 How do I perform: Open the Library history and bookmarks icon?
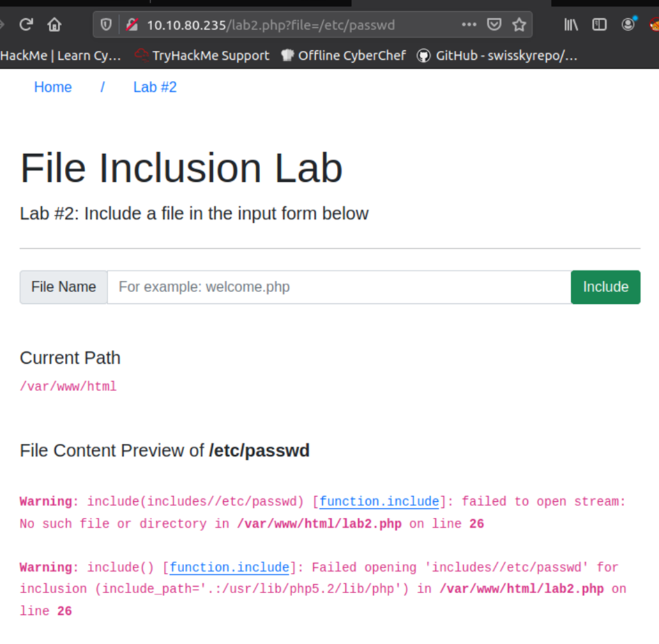click(571, 25)
